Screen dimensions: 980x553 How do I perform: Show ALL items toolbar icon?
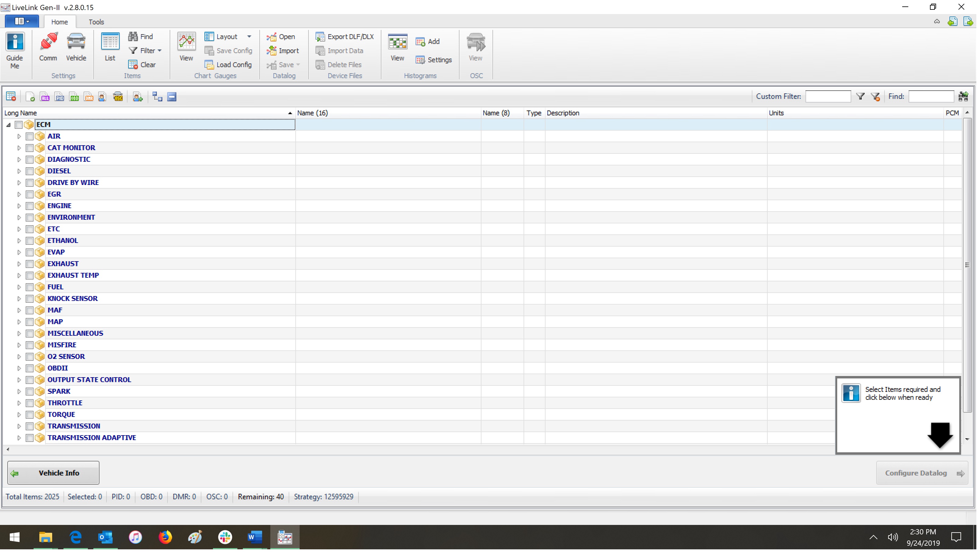45,97
